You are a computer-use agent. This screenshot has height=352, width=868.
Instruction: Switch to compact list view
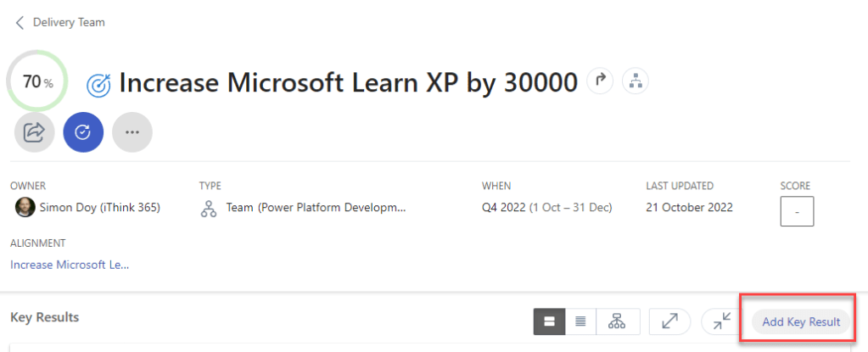580,321
